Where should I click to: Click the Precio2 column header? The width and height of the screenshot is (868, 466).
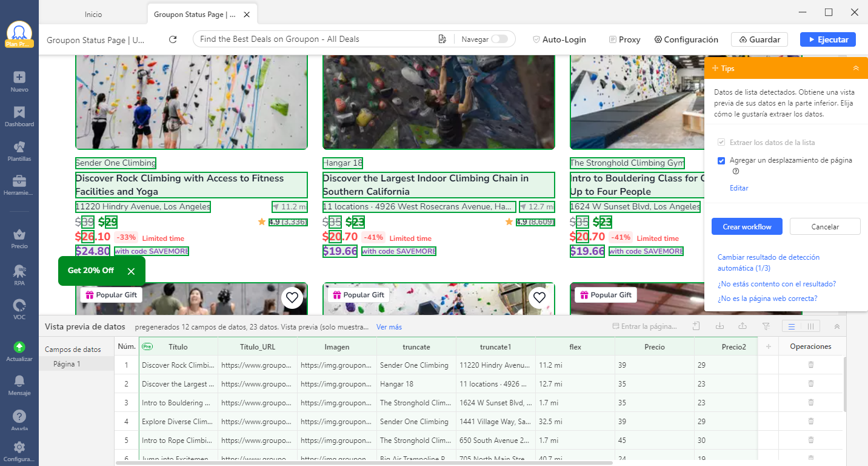726,346
